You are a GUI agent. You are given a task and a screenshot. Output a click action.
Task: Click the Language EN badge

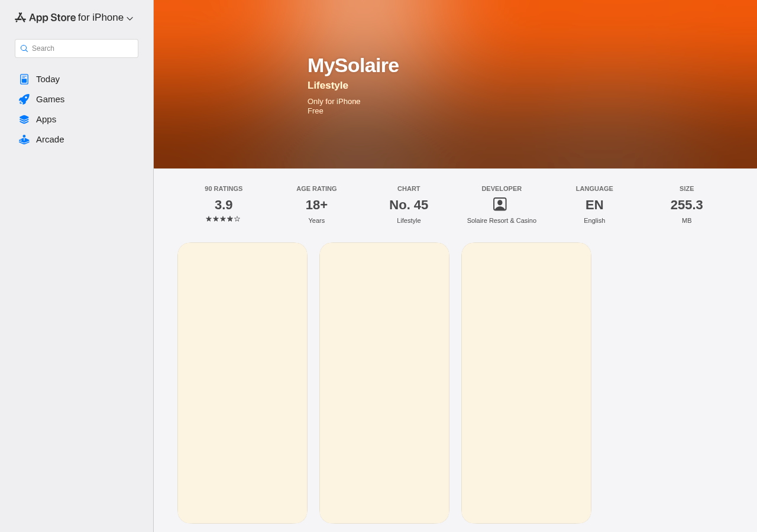pos(594,205)
